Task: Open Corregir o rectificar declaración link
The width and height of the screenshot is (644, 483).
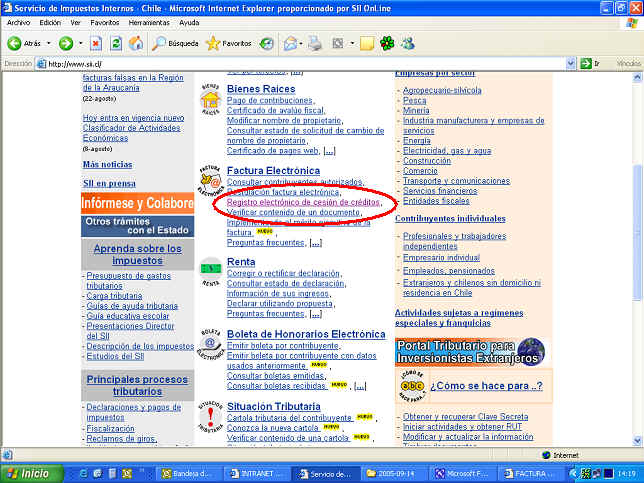Action: tap(283, 274)
